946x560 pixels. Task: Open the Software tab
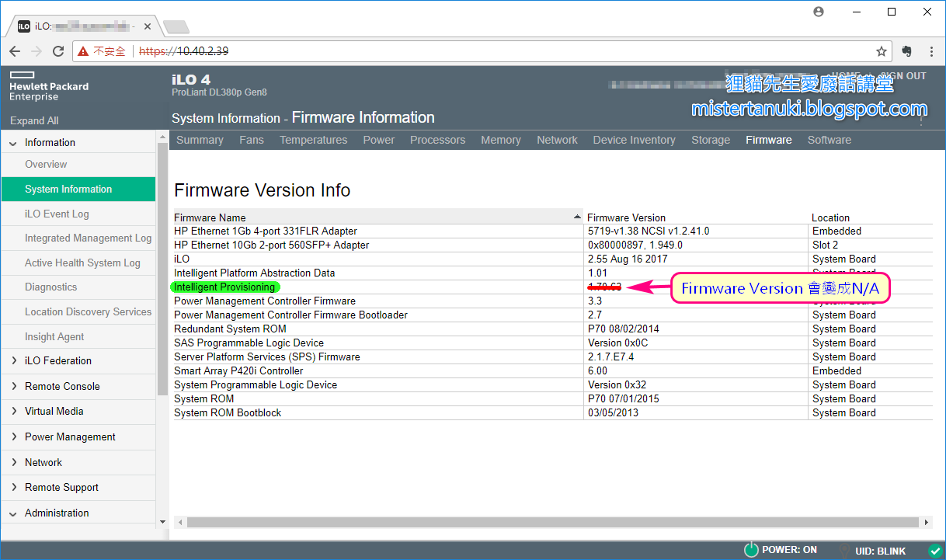(829, 140)
